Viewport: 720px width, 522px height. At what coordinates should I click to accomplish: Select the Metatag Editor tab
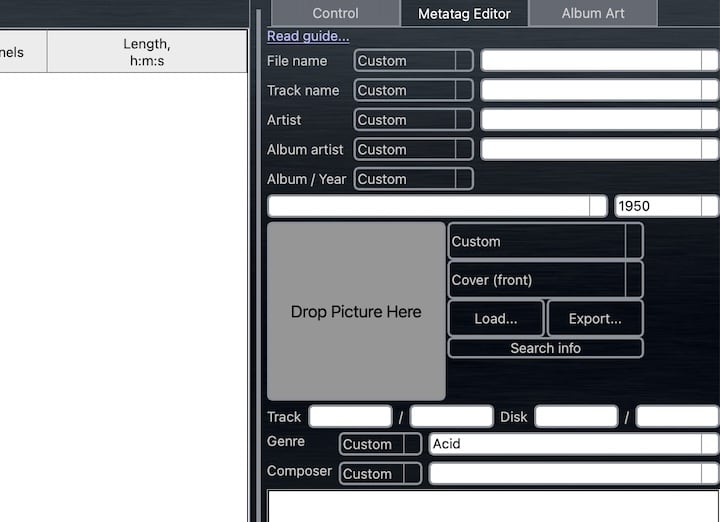[x=464, y=13]
